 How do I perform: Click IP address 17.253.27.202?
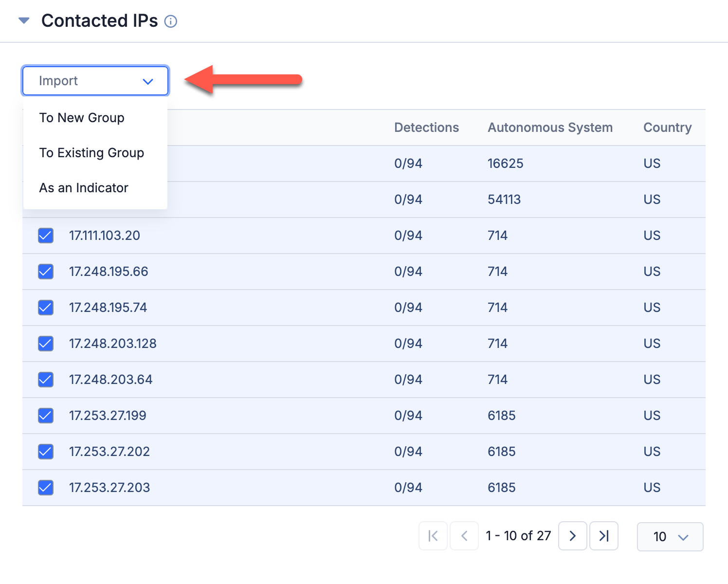point(109,452)
